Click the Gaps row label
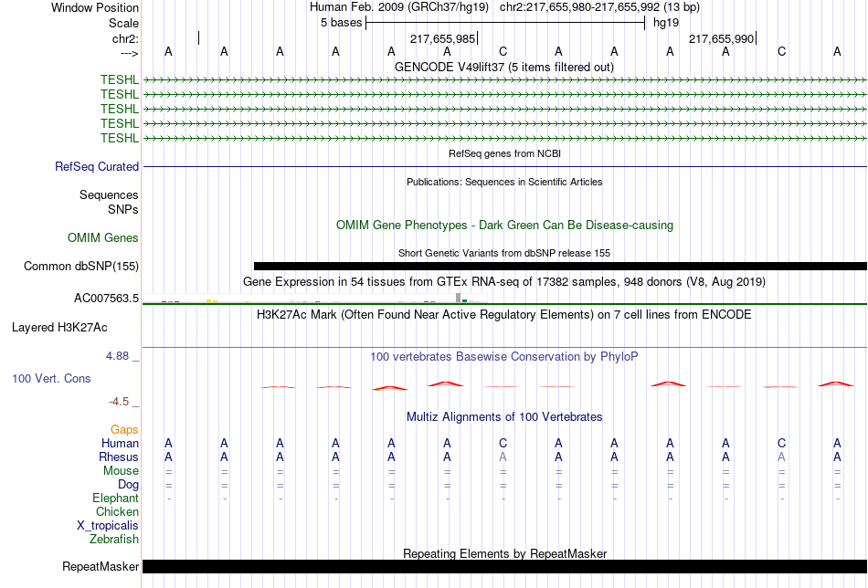Image resolution: width=868 pixels, height=588 pixels. pyautogui.click(x=124, y=430)
